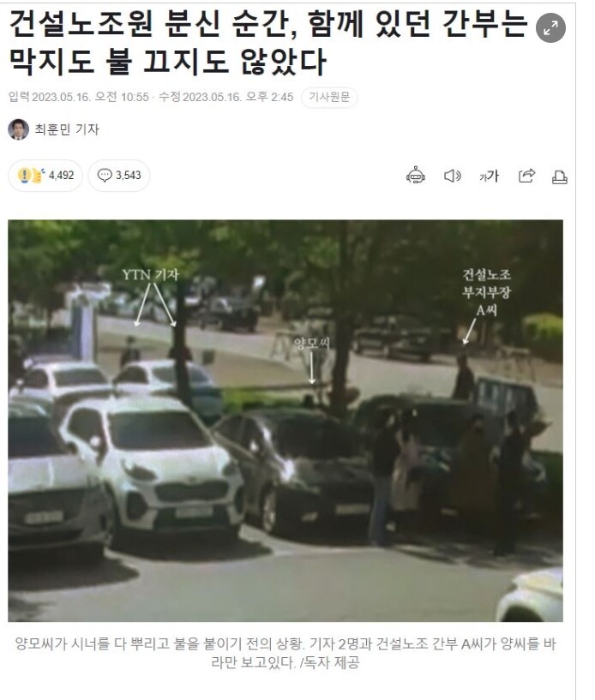The height and width of the screenshot is (700, 595).
Task: Click the speech bubble icon beside 3,543
Action: [105, 175]
